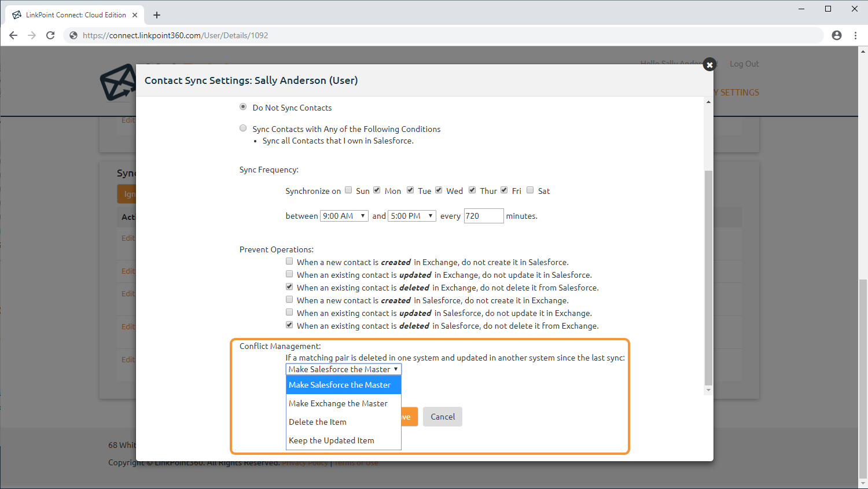Reload the current page
868x489 pixels.
(x=50, y=35)
